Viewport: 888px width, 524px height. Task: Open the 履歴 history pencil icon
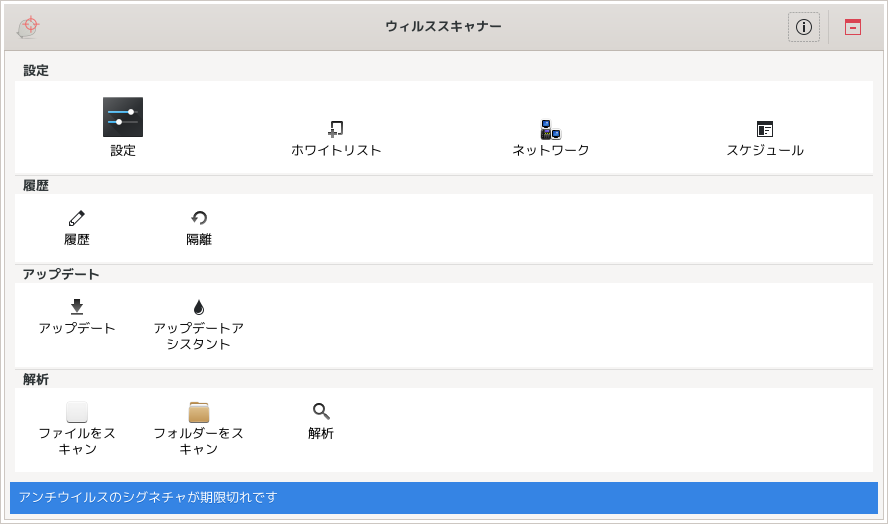(x=76, y=218)
